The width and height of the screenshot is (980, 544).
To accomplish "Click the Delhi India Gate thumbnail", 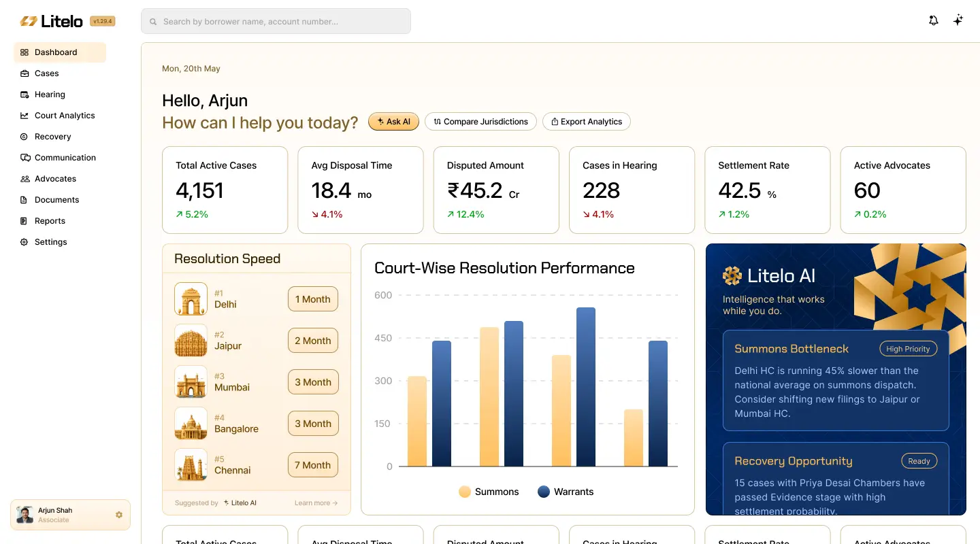I will [x=191, y=299].
